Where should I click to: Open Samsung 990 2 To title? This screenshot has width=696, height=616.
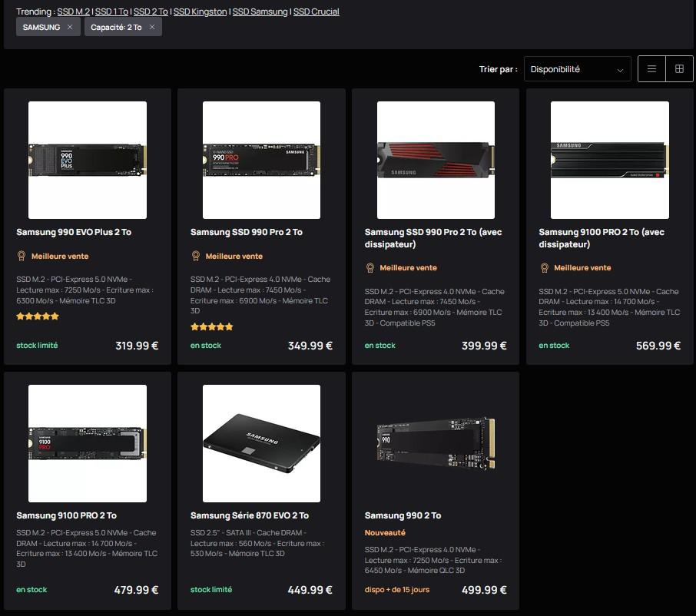403,515
